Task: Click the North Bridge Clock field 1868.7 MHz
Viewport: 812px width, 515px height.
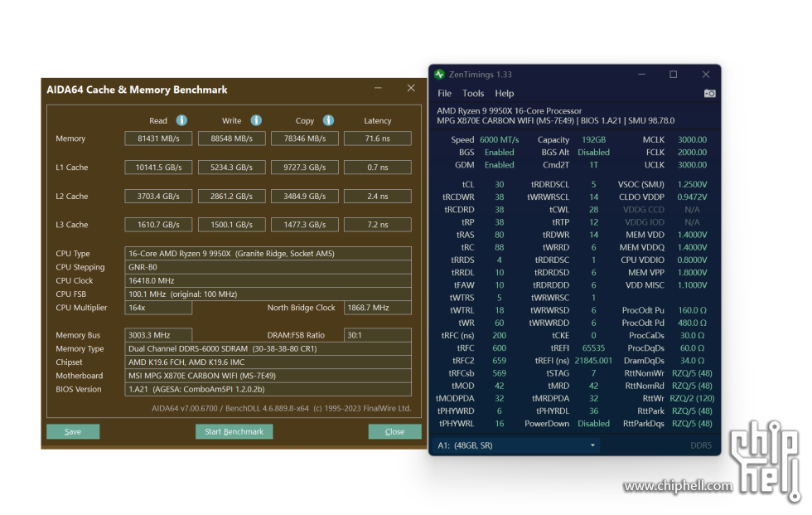Action: coord(378,308)
